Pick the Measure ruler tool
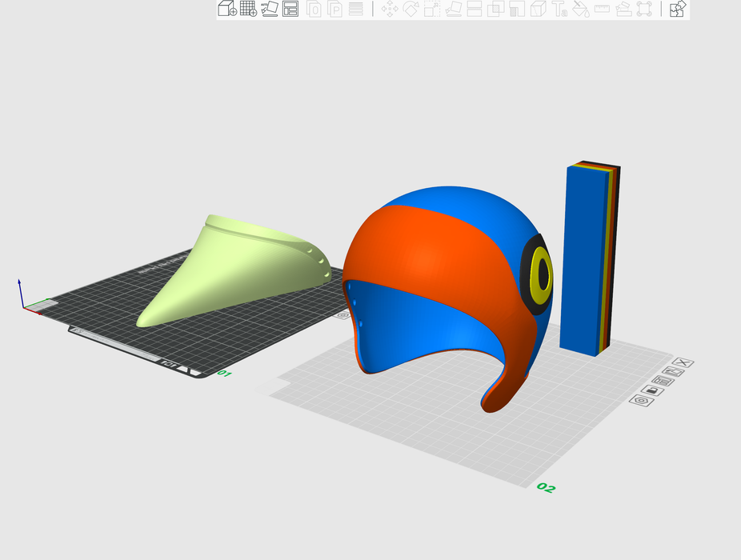The width and height of the screenshot is (741, 560). point(602,9)
